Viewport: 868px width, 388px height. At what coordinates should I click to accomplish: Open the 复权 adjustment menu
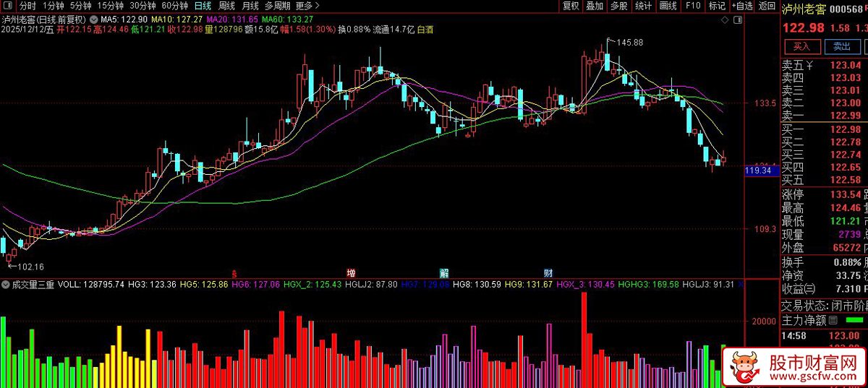point(571,6)
